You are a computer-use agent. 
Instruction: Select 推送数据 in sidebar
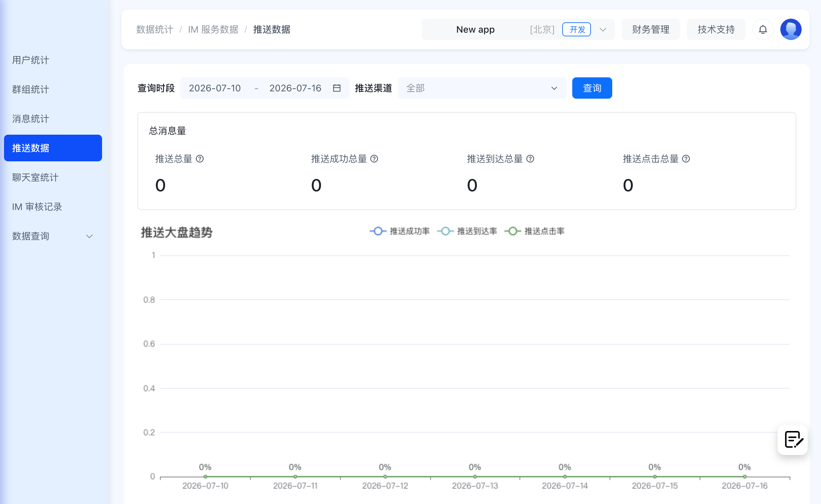pyautogui.click(x=53, y=148)
